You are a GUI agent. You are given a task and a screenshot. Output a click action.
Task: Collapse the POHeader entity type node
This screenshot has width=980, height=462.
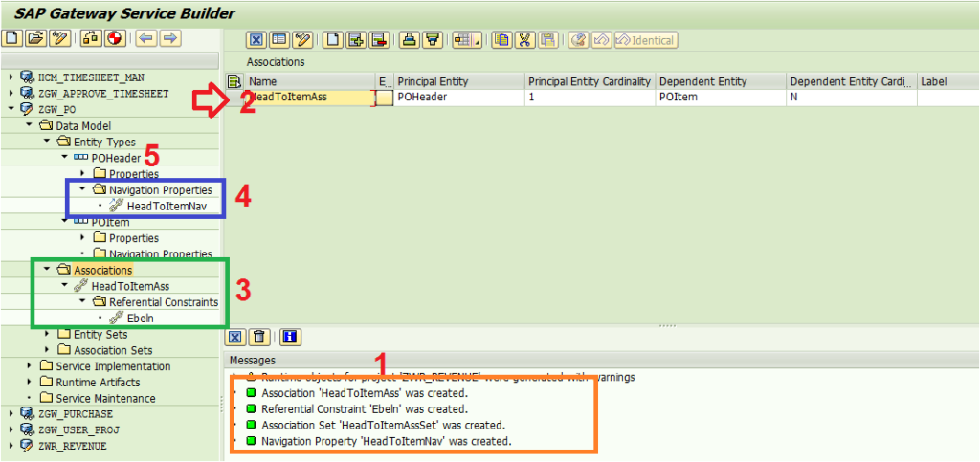(64, 158)
